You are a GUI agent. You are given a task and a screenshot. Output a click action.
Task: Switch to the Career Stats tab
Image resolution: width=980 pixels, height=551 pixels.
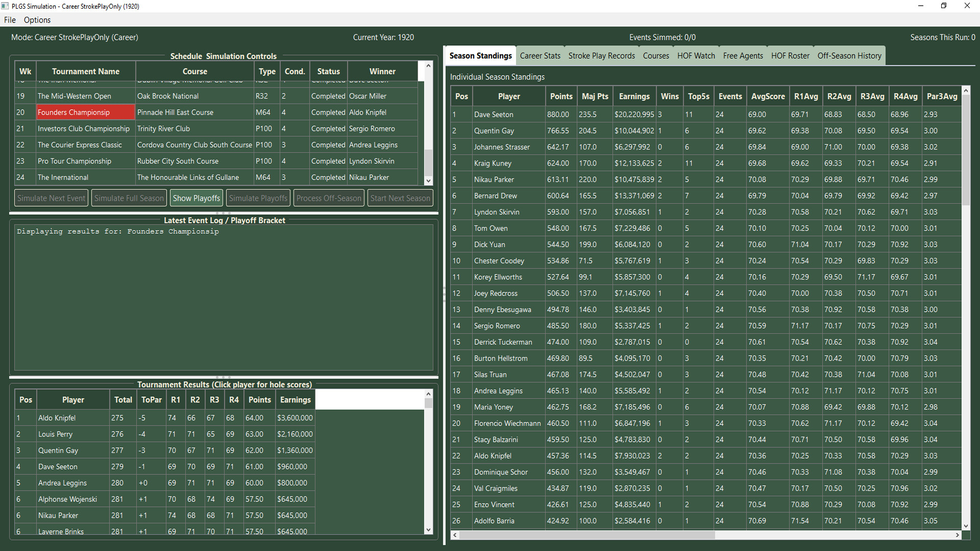pos(540,55)
